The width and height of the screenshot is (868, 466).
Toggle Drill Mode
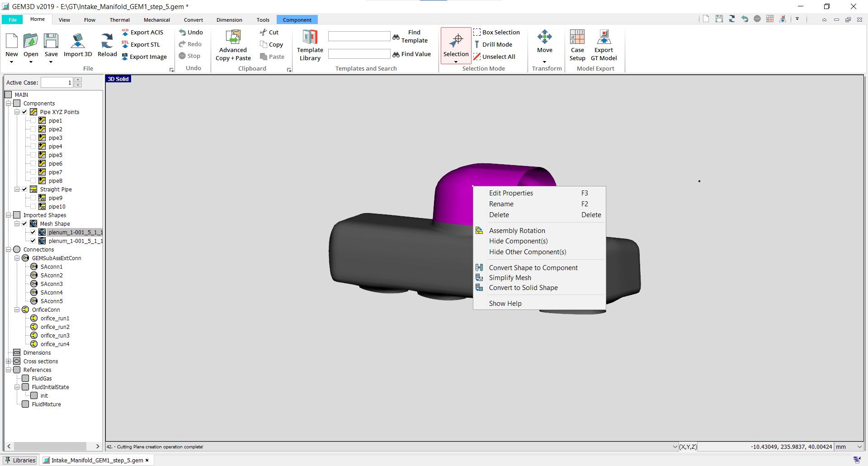coord(493,44)
